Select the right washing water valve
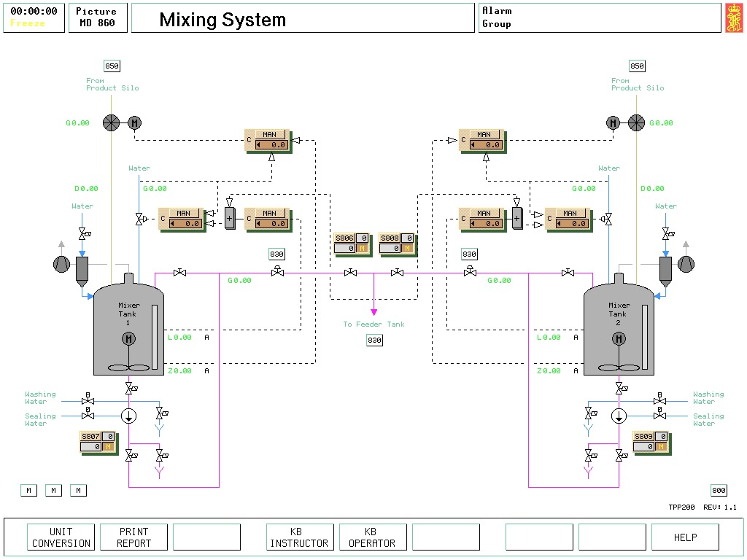The width and height of the screenshot is (747, 560). pyautogui.click(x=659, y=400)
